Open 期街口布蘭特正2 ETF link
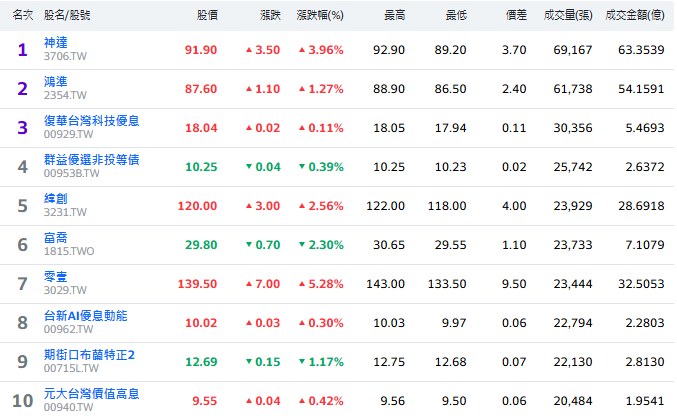677x419 pixels. click(89, 355)
